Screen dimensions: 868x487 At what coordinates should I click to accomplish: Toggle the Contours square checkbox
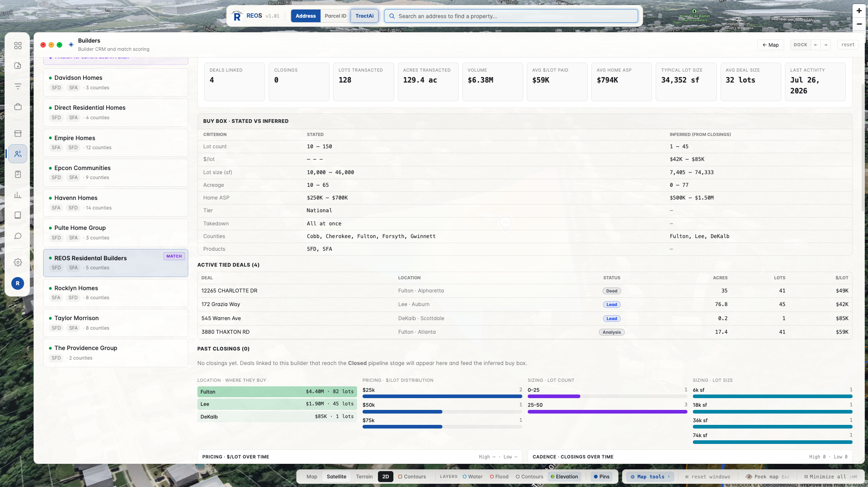click(x=400, y=477)
